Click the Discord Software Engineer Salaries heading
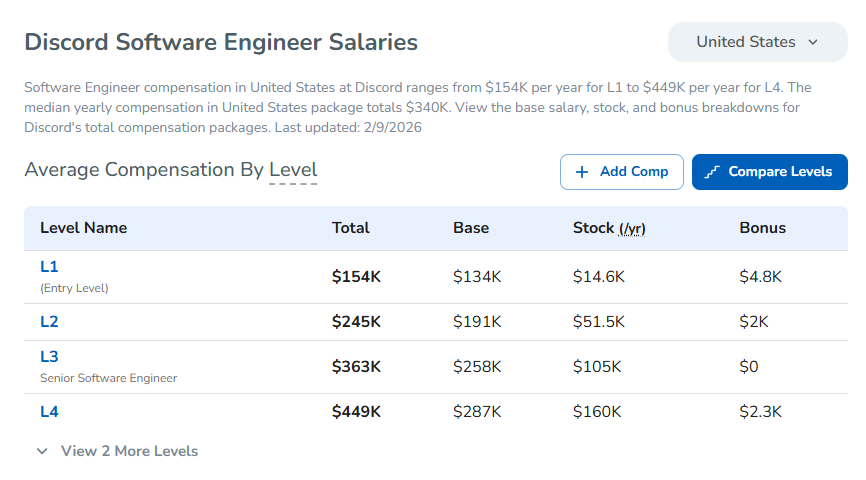 pyautogui.click(x=221, y=42)
